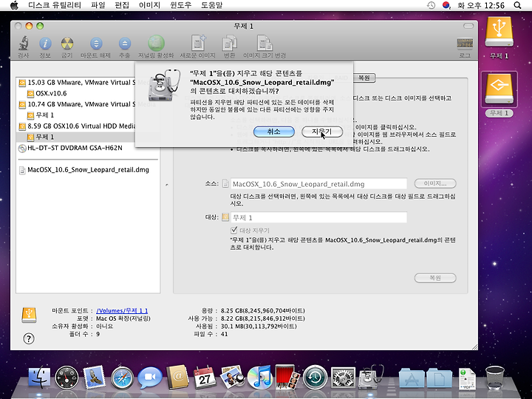Image resolution: width=532 pixels, height=399 pixels.
Task: Open the PDF document in the Dock
Action: (x=468, y=378)
